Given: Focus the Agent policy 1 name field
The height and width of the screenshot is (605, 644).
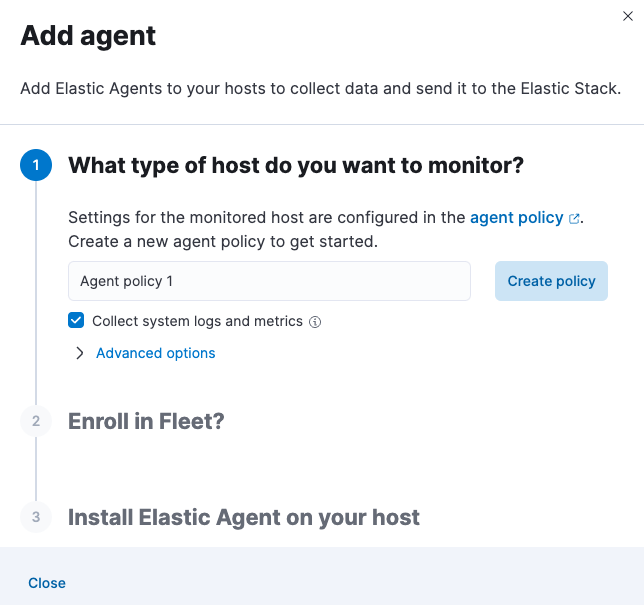Looking at the screenshot, I should click(x=269, y=281).
